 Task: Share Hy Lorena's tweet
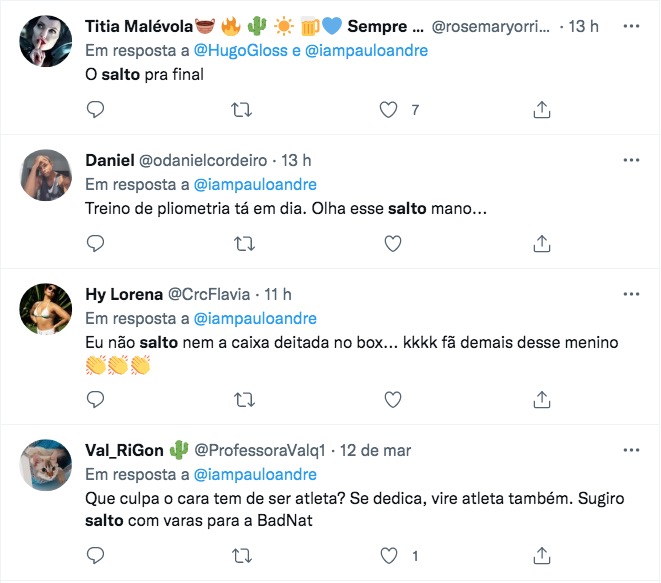pyautogui.click(x=541, y=400)
